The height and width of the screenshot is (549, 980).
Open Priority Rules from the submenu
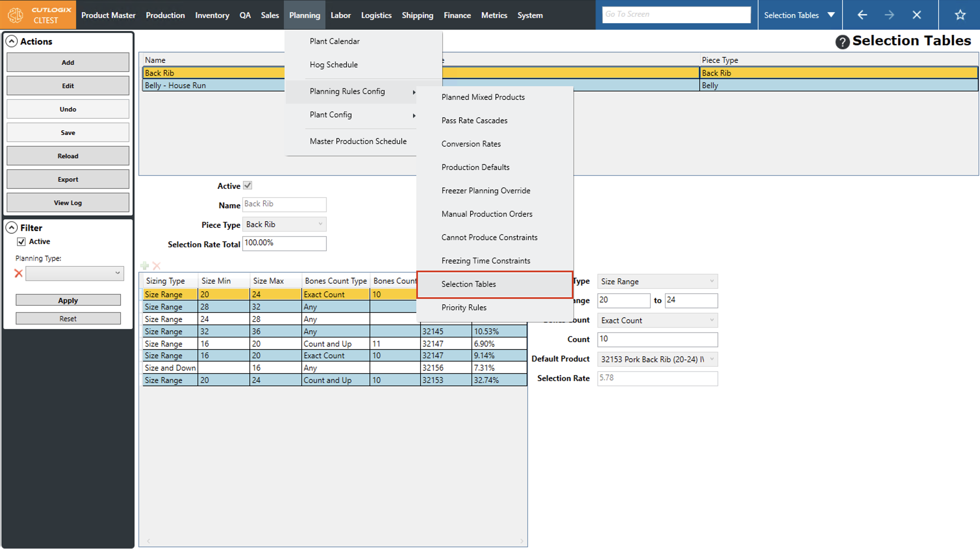(x=464, y=307)
